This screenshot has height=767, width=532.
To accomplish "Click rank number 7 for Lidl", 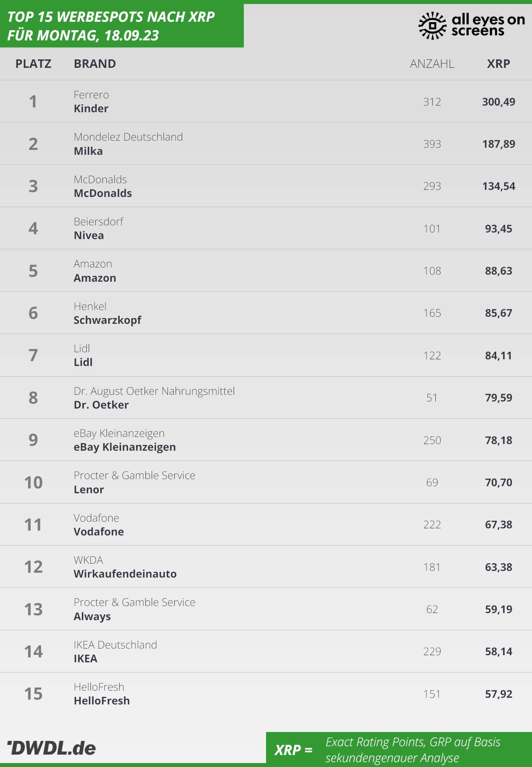I will [x=33, y=355].
